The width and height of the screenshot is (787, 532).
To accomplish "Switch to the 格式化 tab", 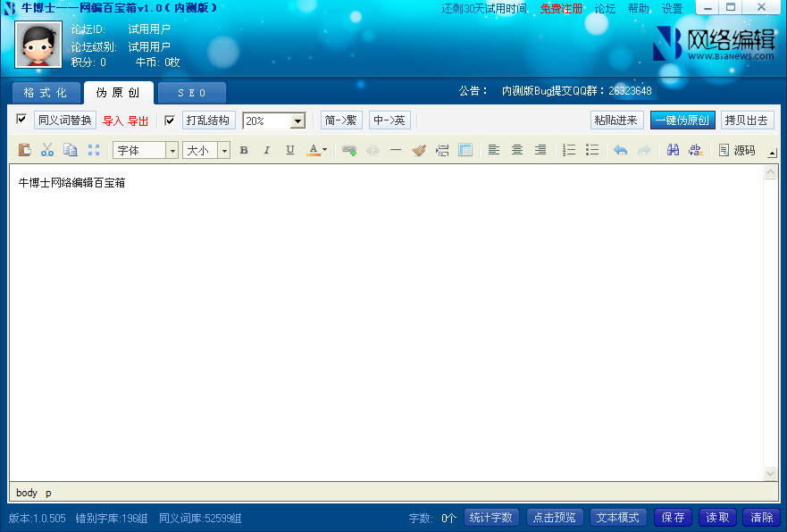I will [x=46, y=93].
